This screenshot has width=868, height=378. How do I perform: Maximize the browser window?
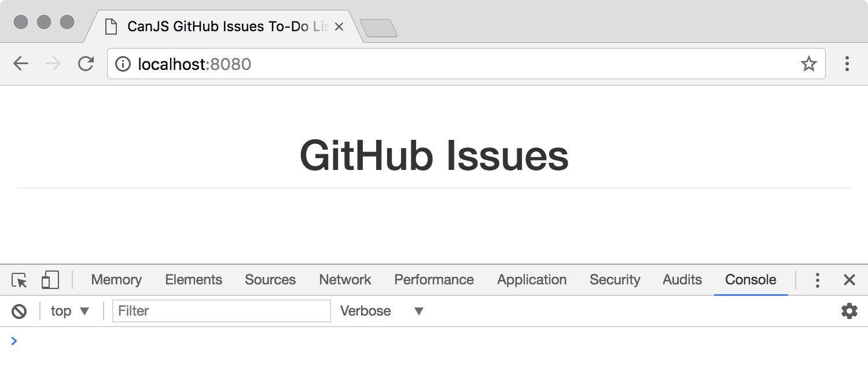click(x=67, y=22)
